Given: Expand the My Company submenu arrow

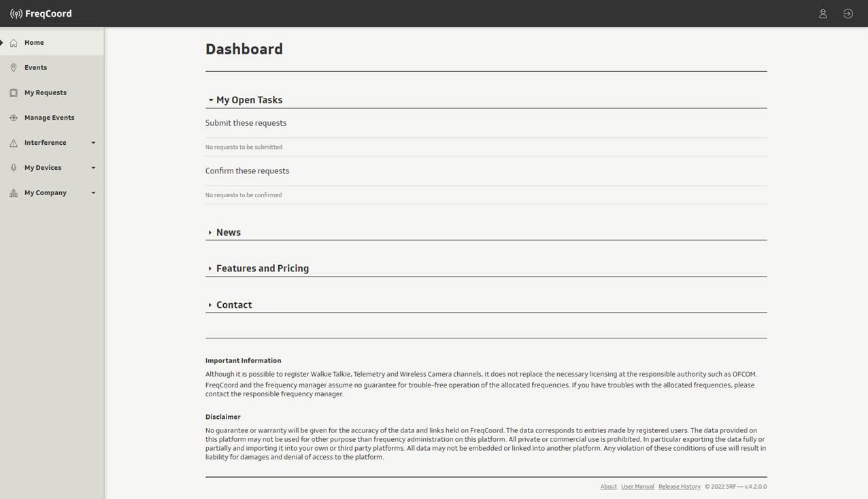Looking at the screenshot, I should (x=93, y=193).
